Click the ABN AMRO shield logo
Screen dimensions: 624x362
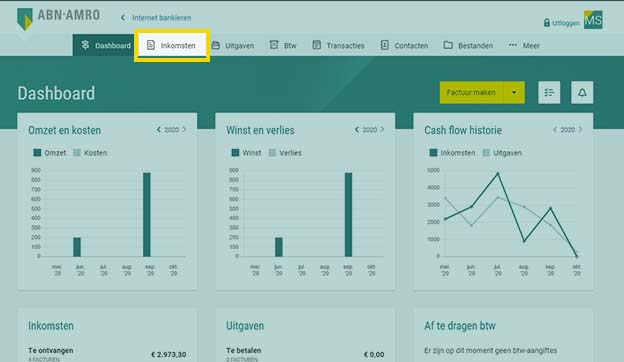click(25, 19)
